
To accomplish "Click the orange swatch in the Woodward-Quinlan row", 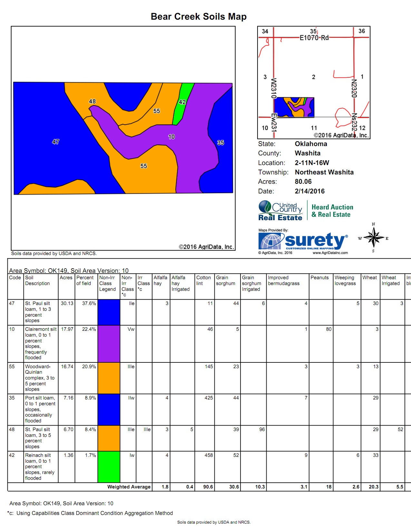I will pyautogui.click(x=109, y=378).
